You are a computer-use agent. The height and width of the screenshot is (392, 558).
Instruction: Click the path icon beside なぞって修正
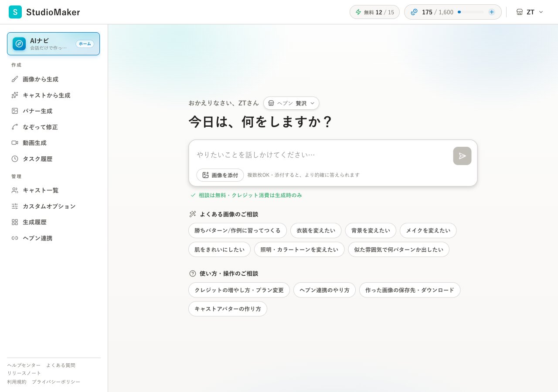pyautogui.click(x=15, y=127)
